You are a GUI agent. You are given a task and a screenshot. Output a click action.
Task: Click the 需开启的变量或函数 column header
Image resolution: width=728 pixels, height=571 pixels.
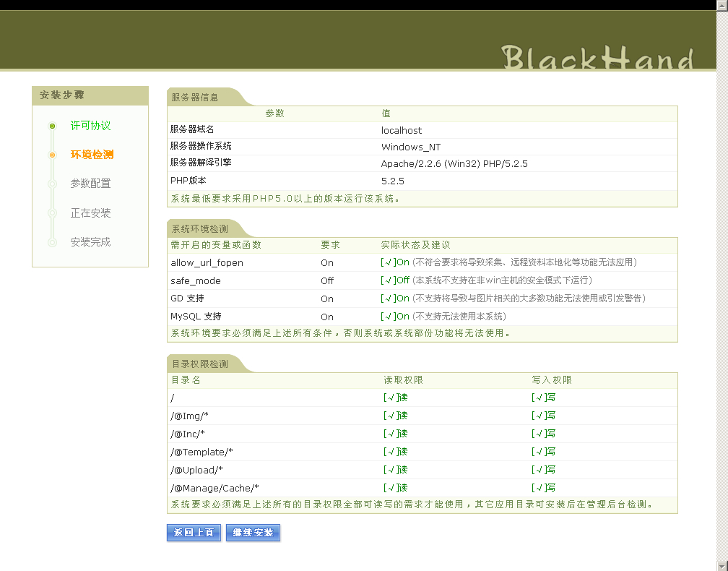(x=216, y=245)
